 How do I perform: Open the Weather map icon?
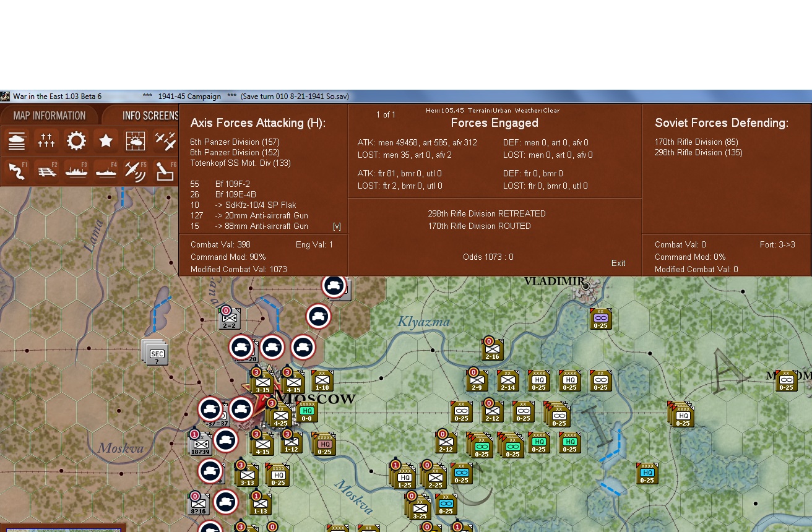(136, 141)
